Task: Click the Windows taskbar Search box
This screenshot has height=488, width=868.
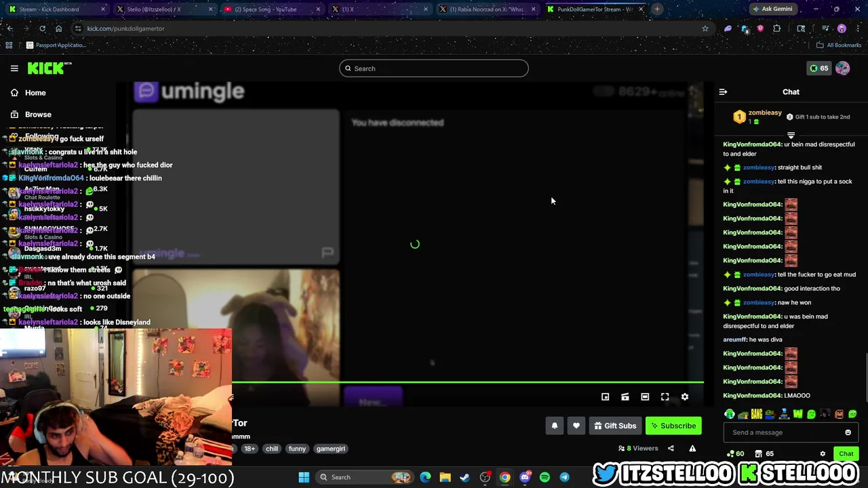Action: pyautogui.click(x=366, y=477)
